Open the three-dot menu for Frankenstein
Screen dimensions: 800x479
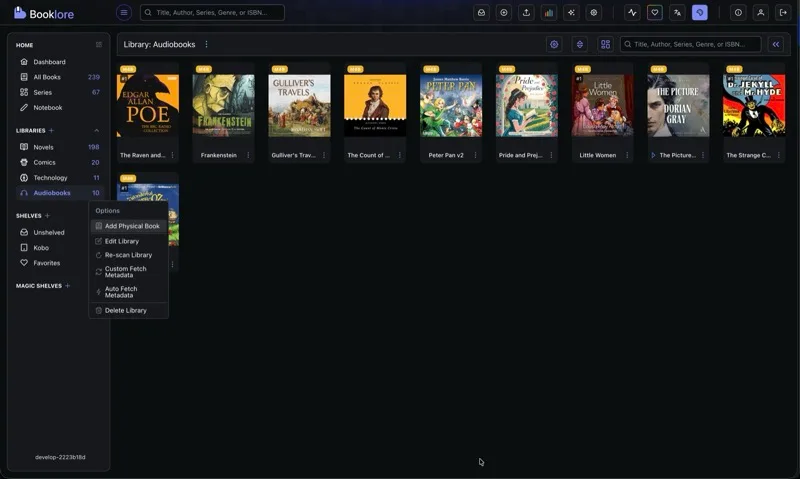click(x=248, y=155)
